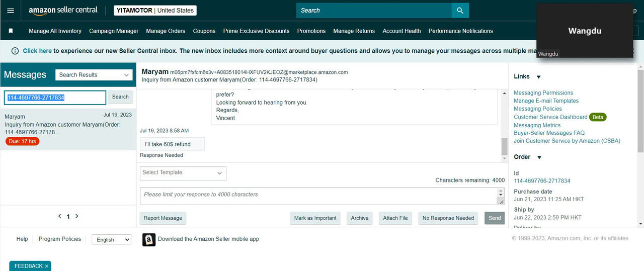
Task: Open Messaging Metrics link
Action: click(537, 125)
